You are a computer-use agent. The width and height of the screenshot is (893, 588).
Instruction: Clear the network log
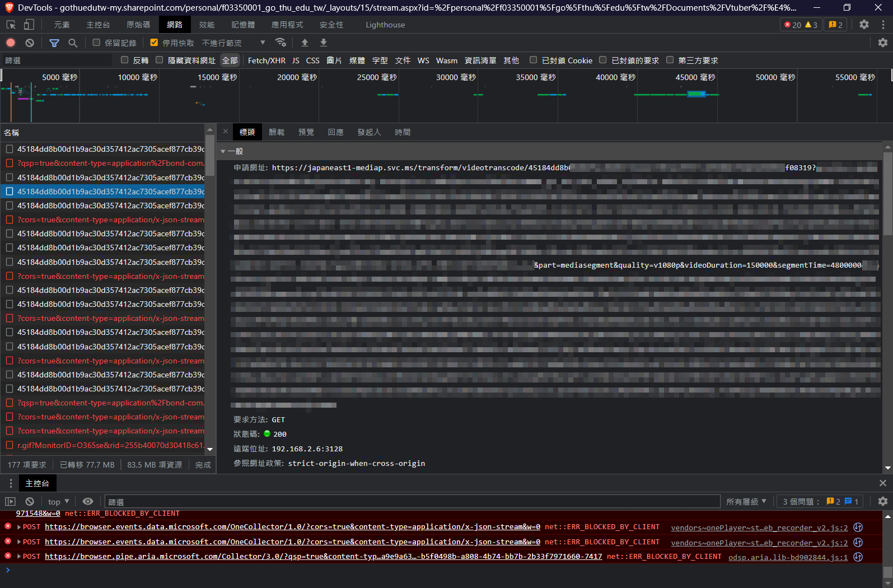30,43
